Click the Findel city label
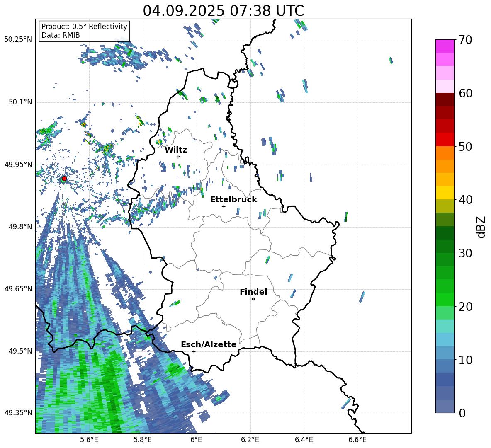491x448 pixels. coord(253,292)
